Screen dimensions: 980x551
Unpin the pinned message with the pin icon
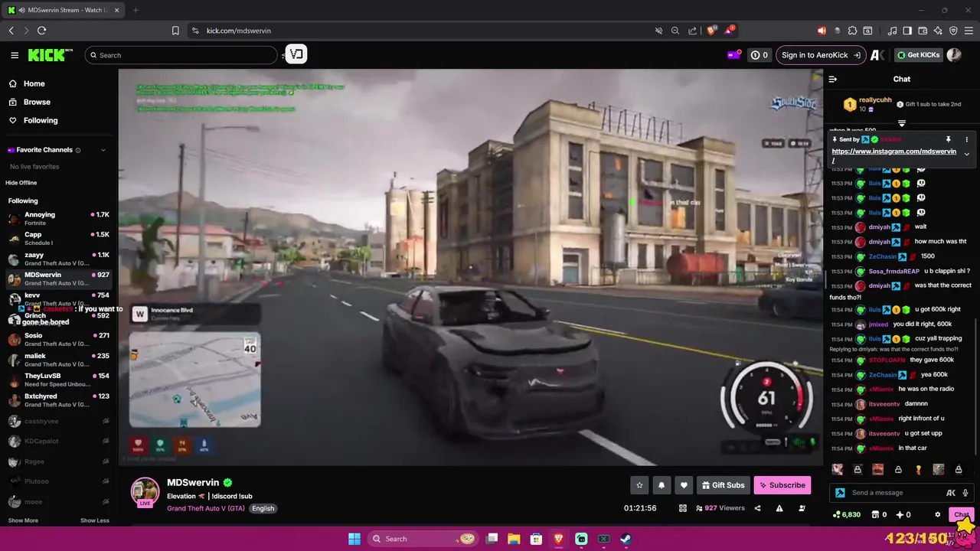pyautogui.click(x=948, y=139)
